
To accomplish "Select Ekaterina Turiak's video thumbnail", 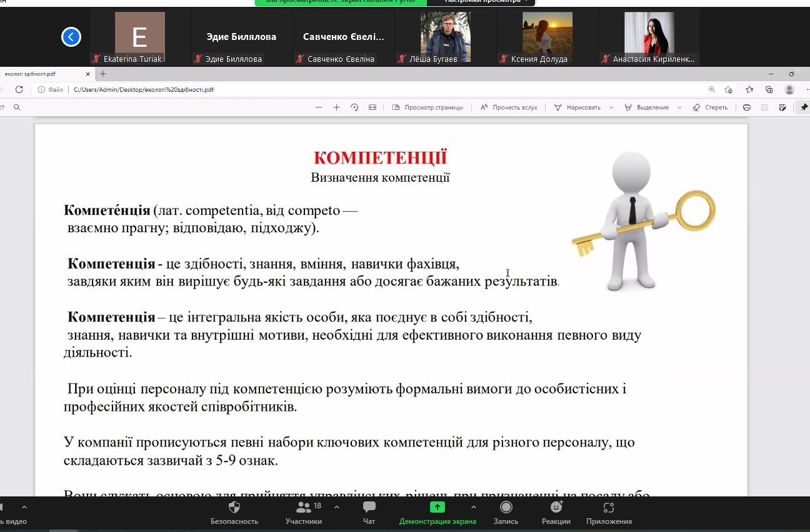I will (x=140, y=37).
